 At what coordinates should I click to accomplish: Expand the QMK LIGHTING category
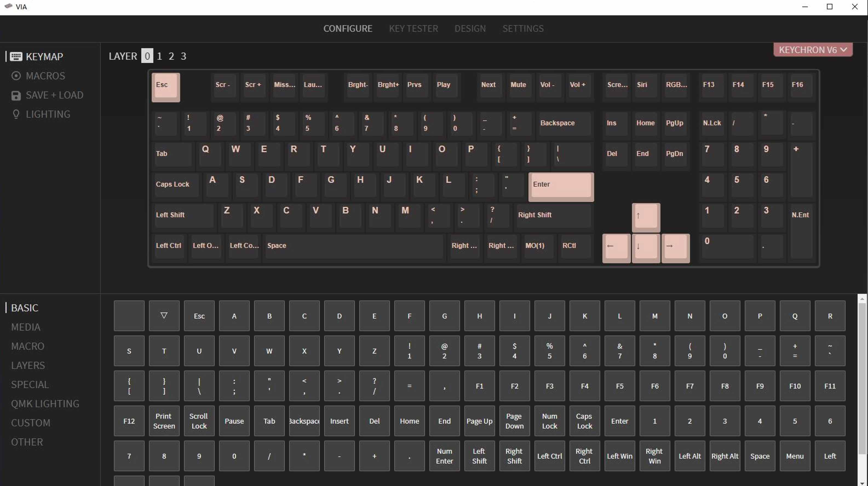tap(45, 403)
